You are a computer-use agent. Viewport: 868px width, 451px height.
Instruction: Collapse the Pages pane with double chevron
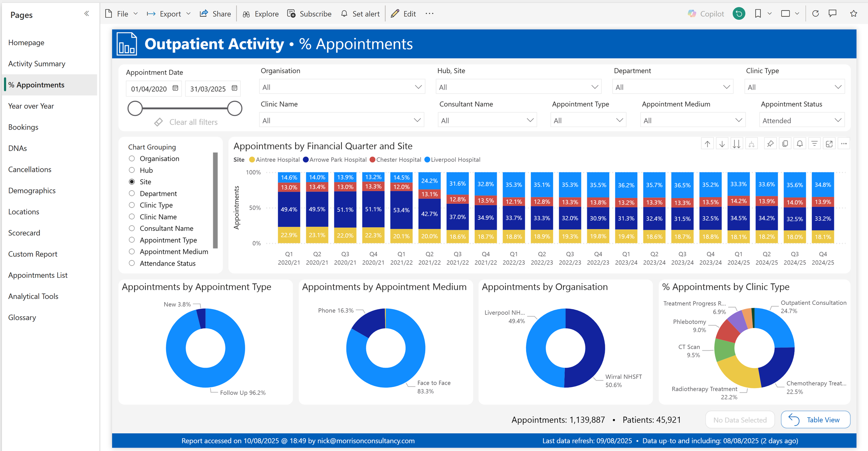[x=86, y=14]
